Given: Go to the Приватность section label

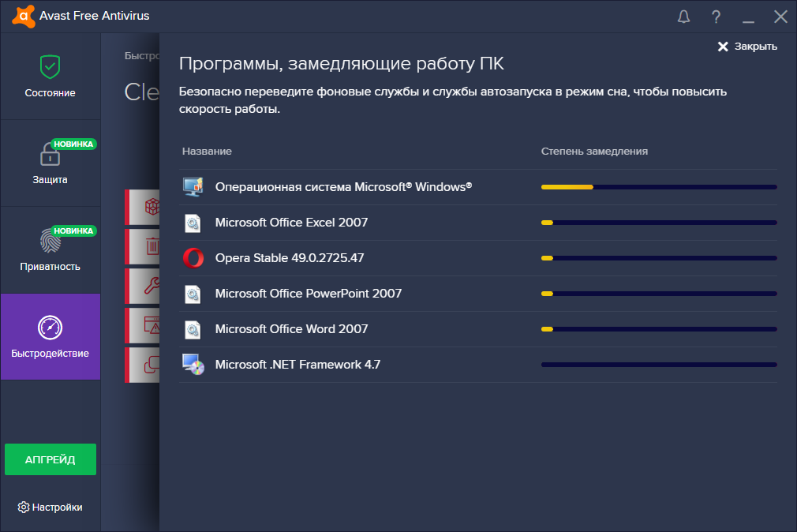Looking at the screenshot, I should [x=50, y=267].
